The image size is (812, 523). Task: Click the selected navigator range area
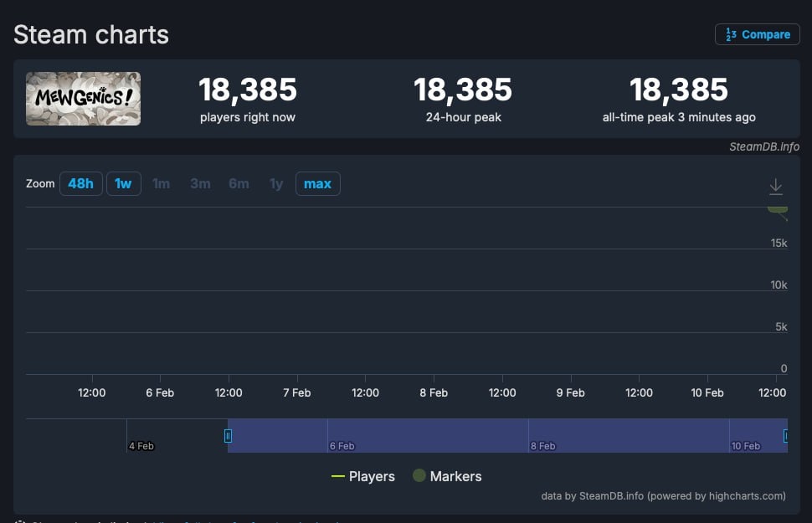click(507, 435)
